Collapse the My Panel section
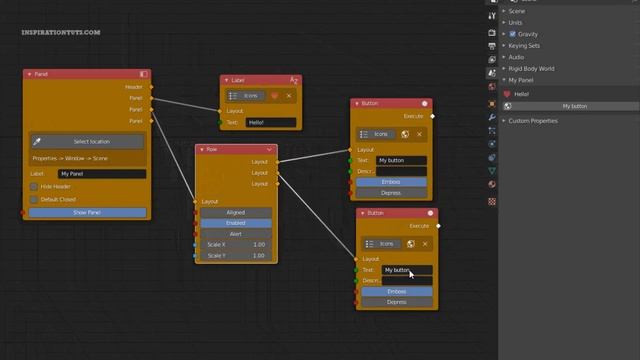 [504, 80]
